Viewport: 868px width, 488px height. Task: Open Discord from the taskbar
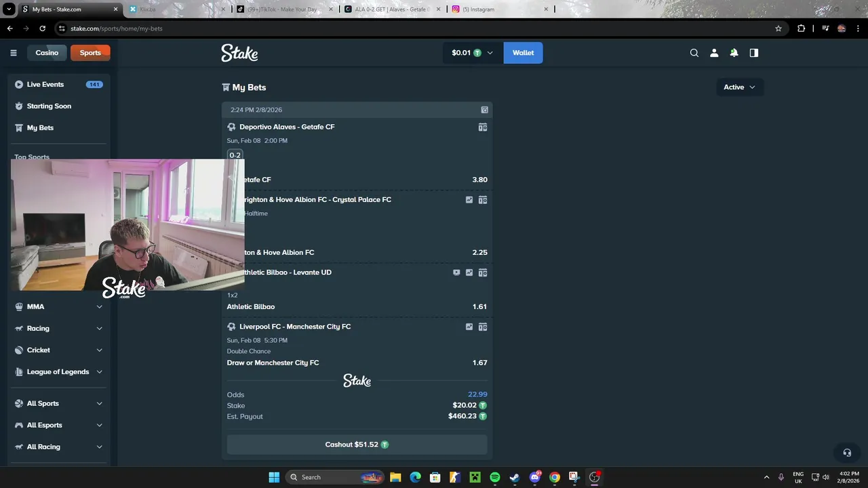point(535,477)
